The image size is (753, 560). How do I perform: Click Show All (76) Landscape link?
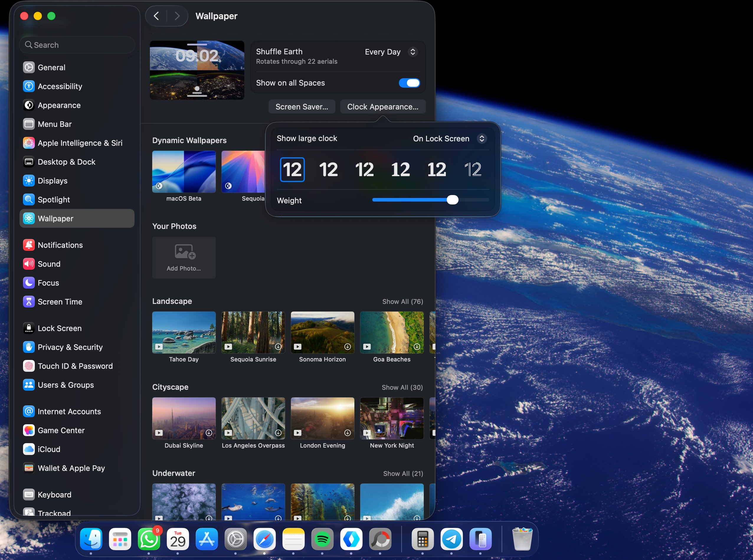(x=402, y=302)
